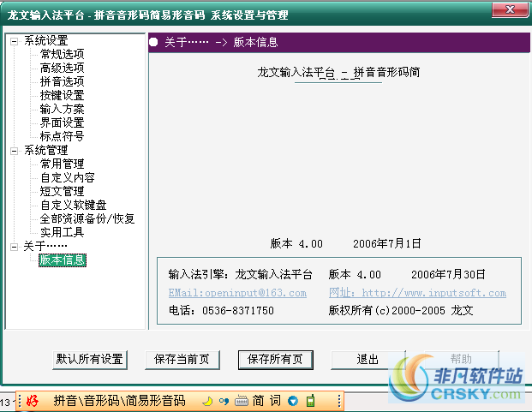Click the 退出 button

pos(368,360)
